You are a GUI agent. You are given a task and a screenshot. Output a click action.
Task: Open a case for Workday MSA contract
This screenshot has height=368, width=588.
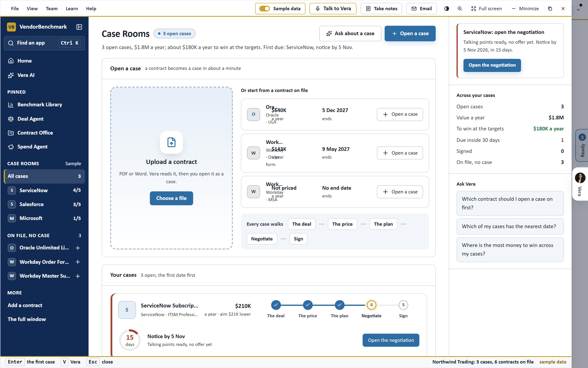pos(400,192)
